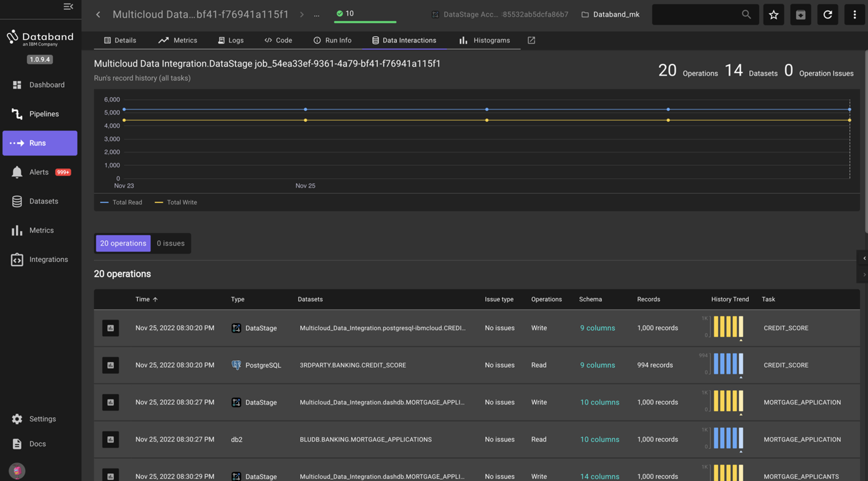The height and width of the screenshot is (481, 868).
Task: Switch to the Metrics tab
Action: pos(178,40)
